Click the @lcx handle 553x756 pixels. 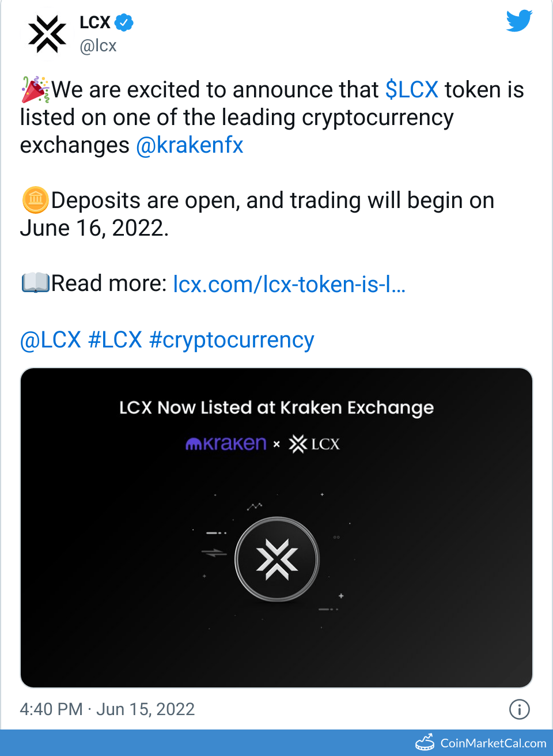click(x=99, y=46)
